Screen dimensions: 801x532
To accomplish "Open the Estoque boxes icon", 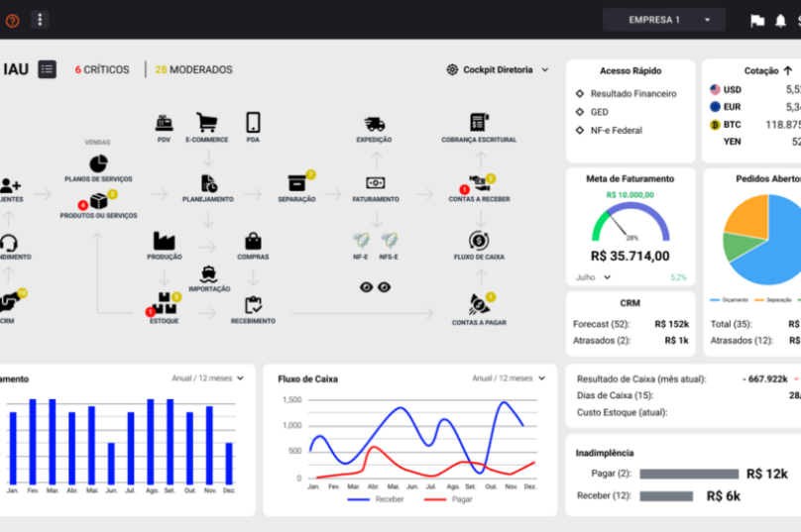I will [164, 303].
